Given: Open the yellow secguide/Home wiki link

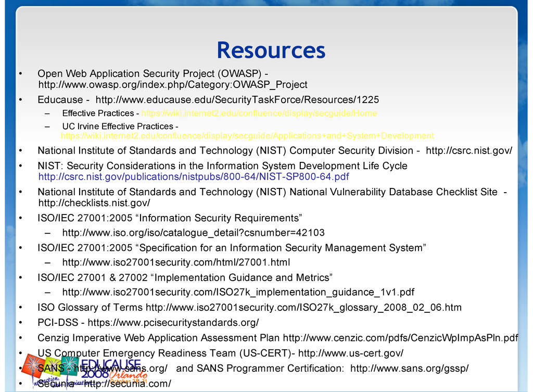Looking at the screenshot, I should click(x=259, y=113).
